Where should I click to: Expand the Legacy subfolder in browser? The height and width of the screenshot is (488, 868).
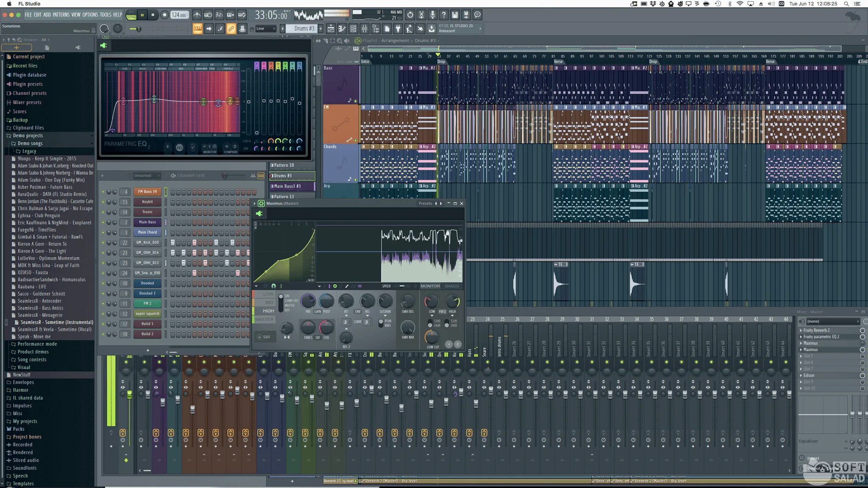click(29, 151)
